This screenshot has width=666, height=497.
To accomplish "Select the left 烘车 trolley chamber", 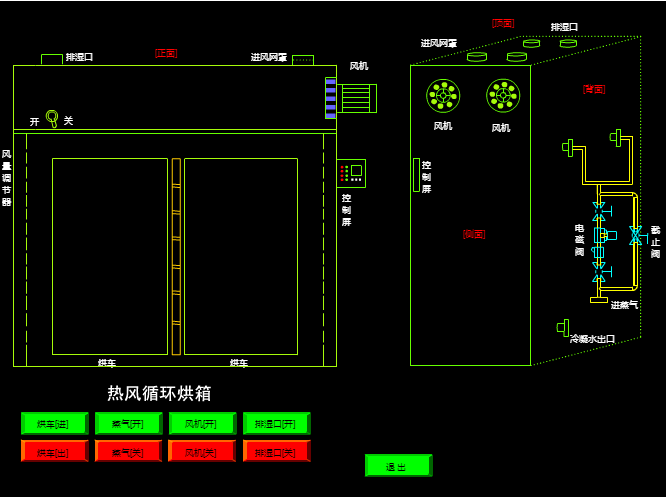I will [110, 256].
